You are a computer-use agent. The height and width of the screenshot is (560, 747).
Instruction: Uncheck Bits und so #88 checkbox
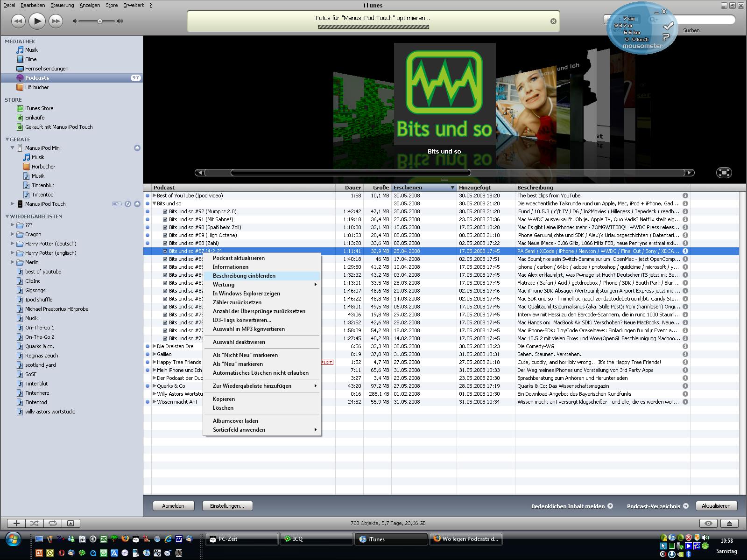pos(165,243)
